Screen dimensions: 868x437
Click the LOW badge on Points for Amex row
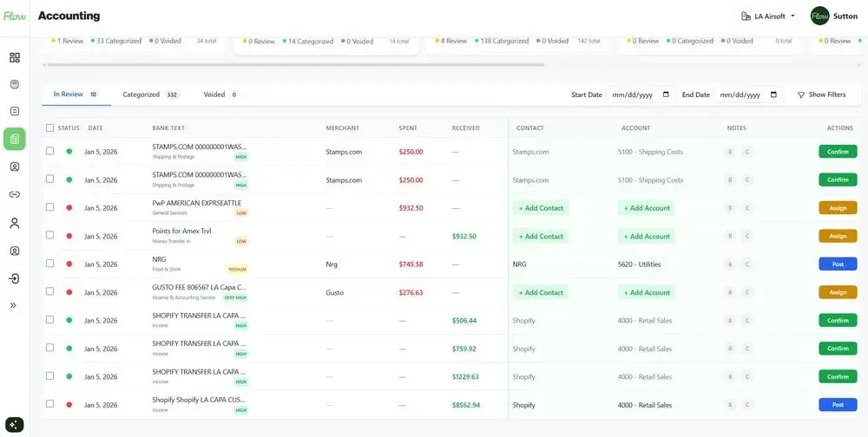pos(241,241)
